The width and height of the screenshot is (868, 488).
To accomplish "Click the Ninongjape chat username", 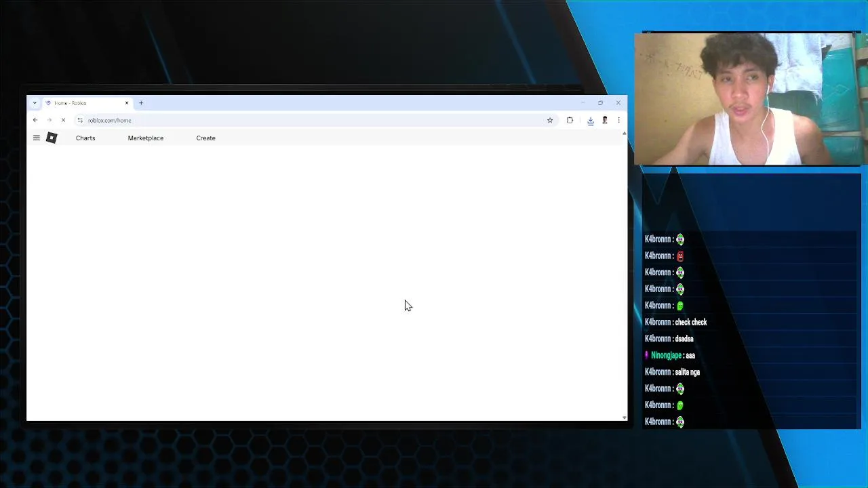I will tap(666, 355).
